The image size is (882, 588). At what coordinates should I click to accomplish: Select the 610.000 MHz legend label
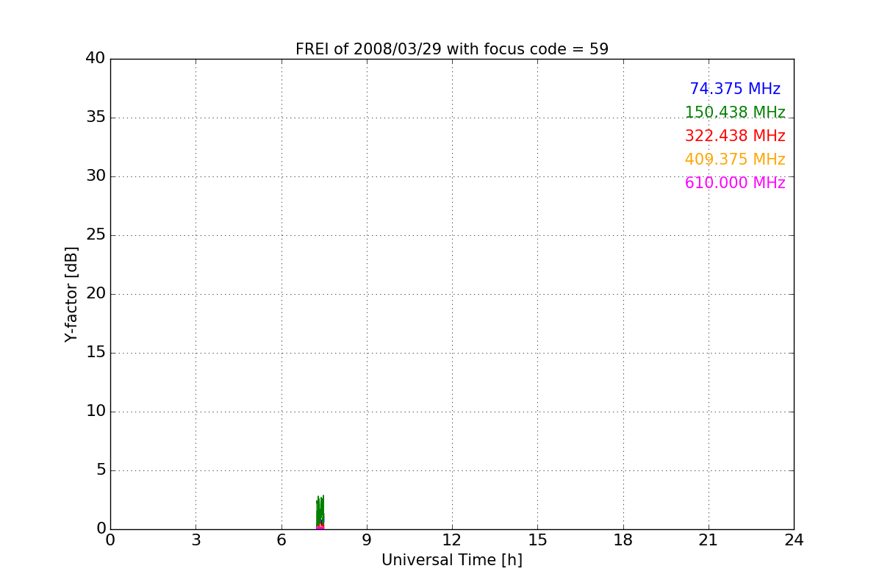click(x=735, y=183)
